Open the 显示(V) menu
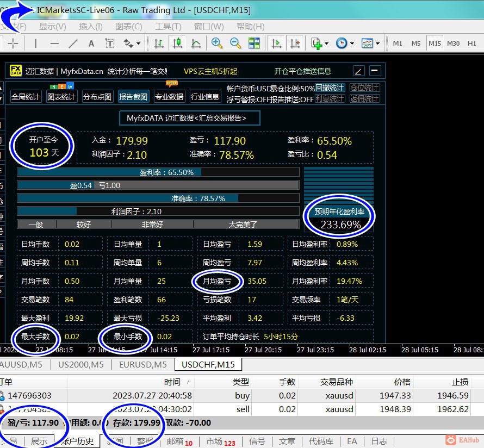Screen dimensions: 484x448 coord(52,27)
